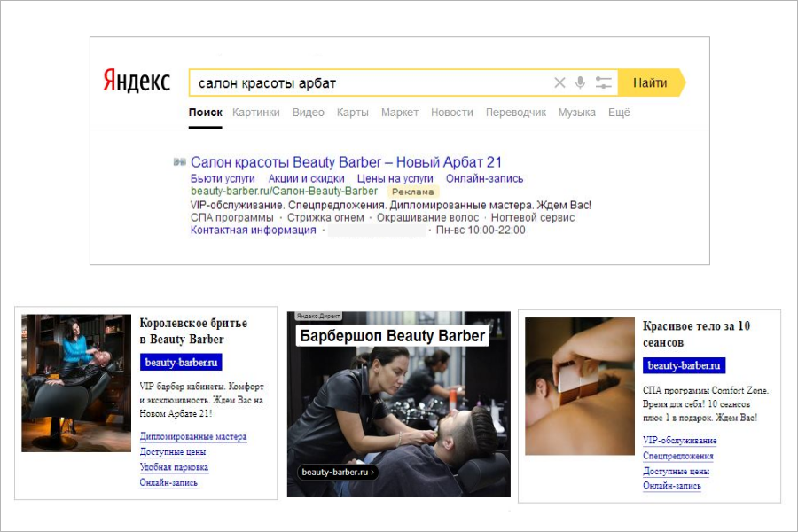
Task: Click the Яндекс.Директ label on the banner
Action: pyautogui.click(x=318, y=317)
